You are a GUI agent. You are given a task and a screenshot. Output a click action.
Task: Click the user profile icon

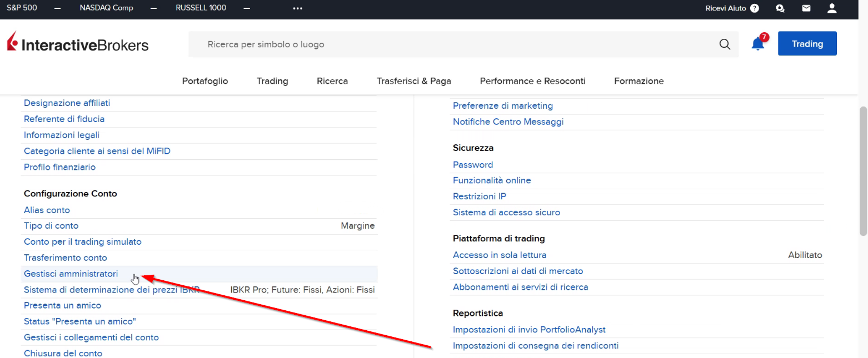832,8
